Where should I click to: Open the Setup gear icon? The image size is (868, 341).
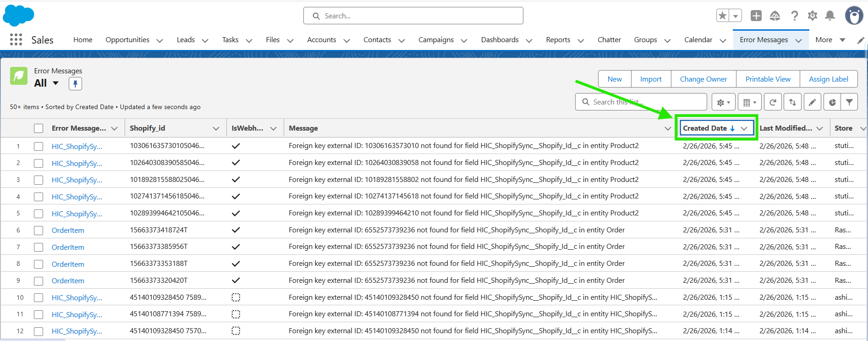[813, 16]
